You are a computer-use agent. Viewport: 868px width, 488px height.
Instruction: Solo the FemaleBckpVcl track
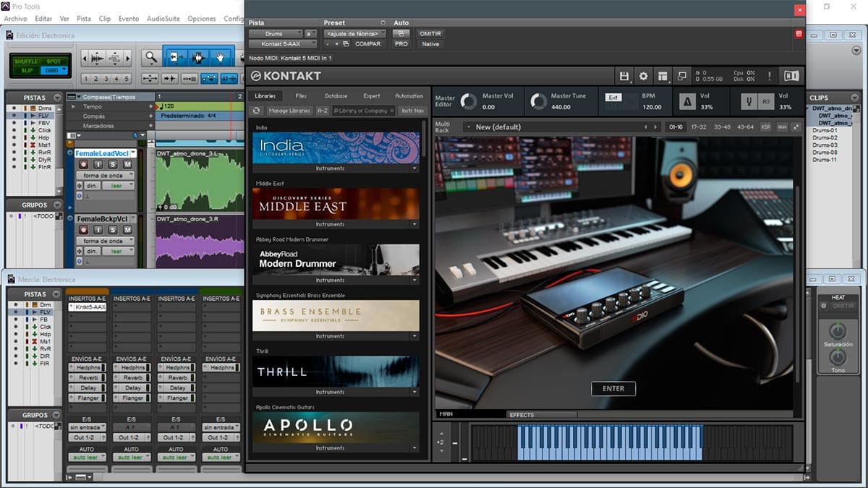(114, 230)
